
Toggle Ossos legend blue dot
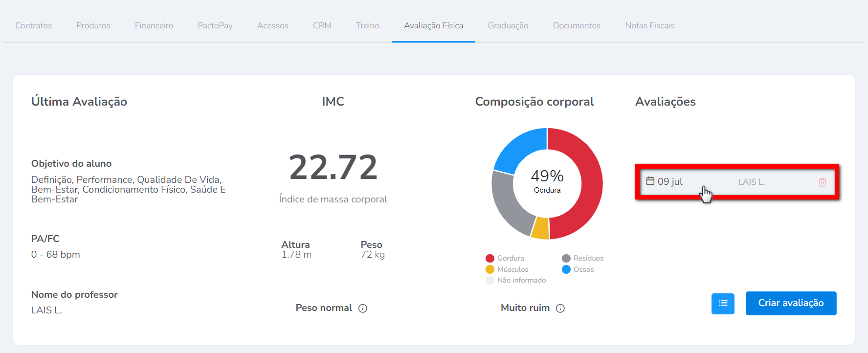pos(566,269)
